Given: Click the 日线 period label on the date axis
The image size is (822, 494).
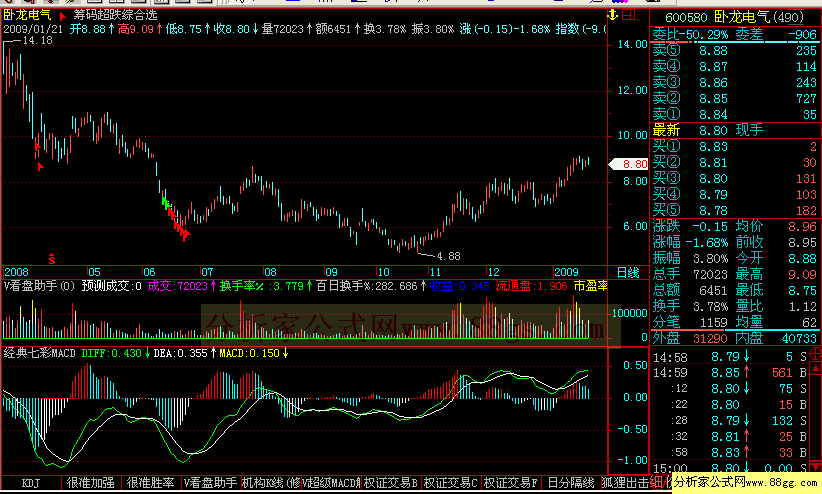Looking at the screenshot, I should click(628, 273).
